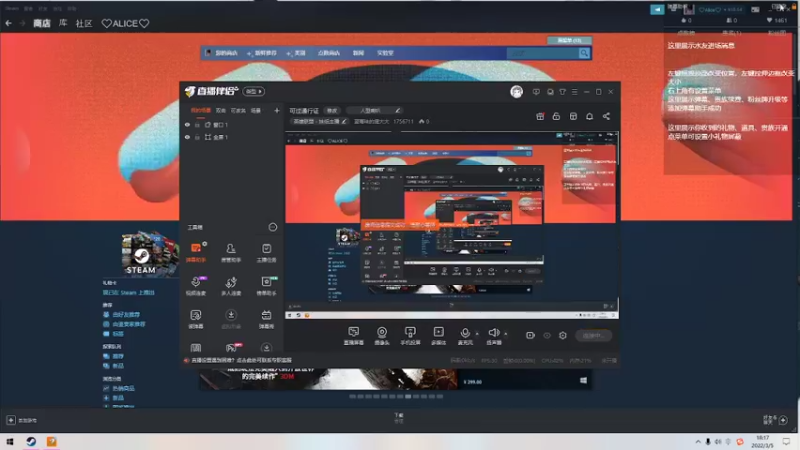Viewport: 800px width, 450px height.
Task: Add a 直播屏幕 screen capture source
Action: click(x=354, y=336)
